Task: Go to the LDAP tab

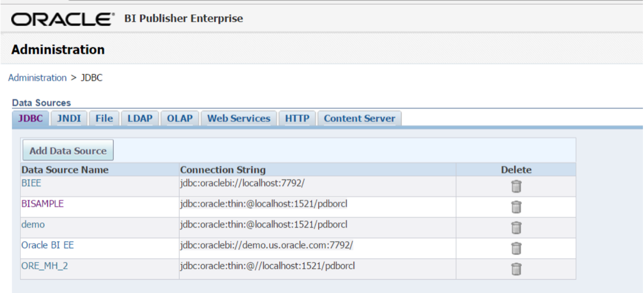Action: [x=140, y=118]
